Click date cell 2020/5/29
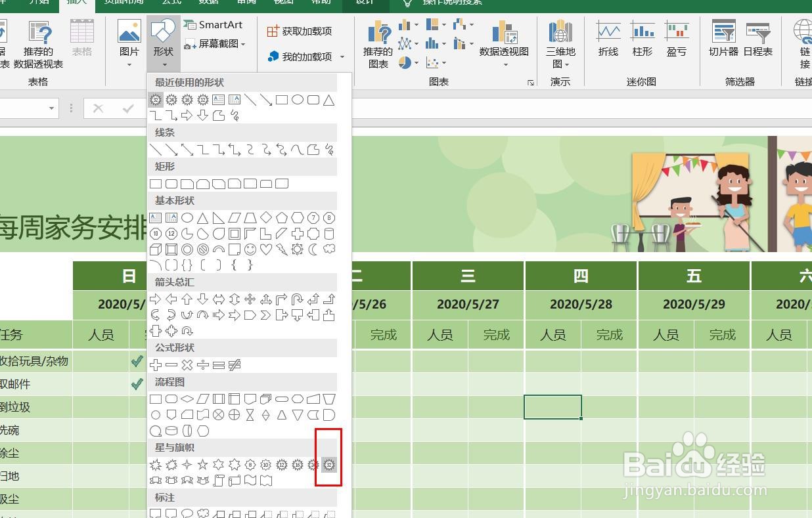Screen dimensions: 812x518 coord(694,304)
